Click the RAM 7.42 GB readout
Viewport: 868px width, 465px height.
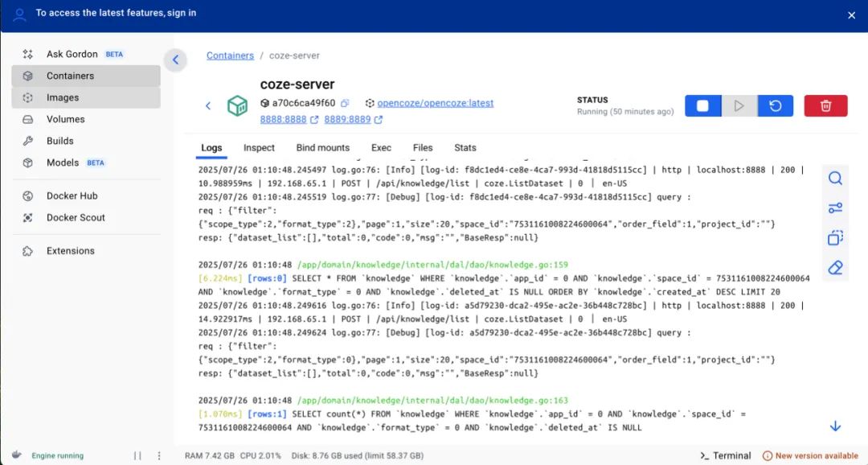210,455
